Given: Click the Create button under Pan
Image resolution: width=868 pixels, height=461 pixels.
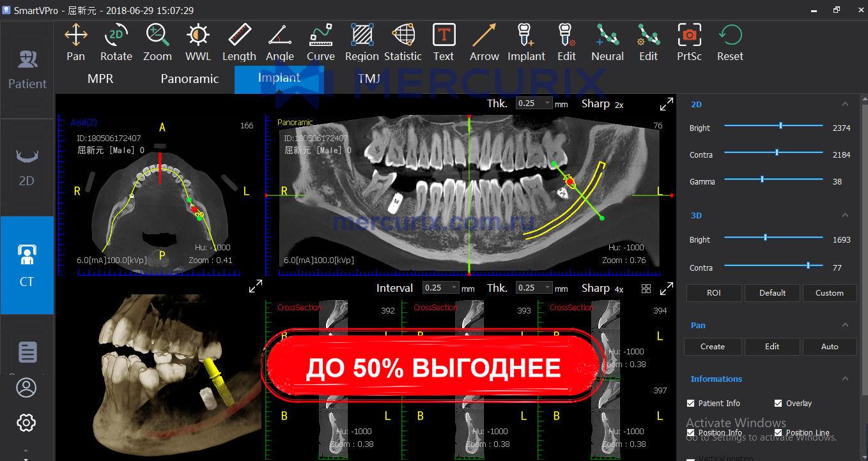Looking at the screenshot, I should tap(713, 346).
